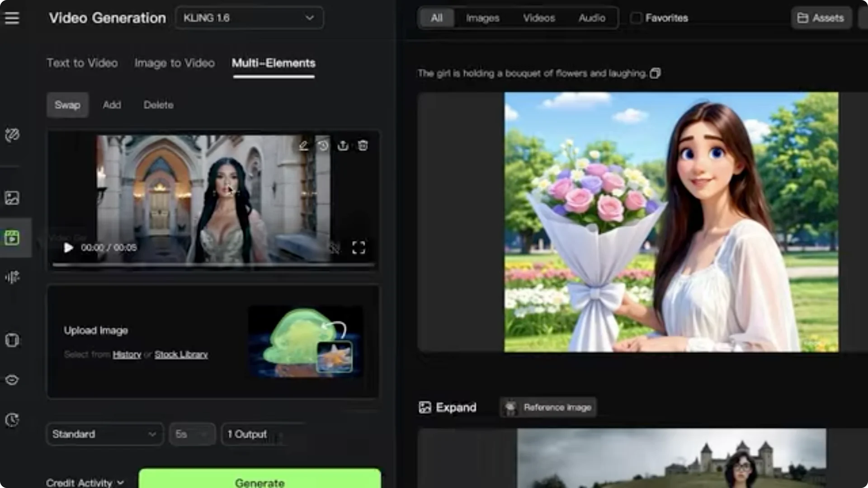
Task: Switch to the Image to Video tab
Action: tap(174, 63)
